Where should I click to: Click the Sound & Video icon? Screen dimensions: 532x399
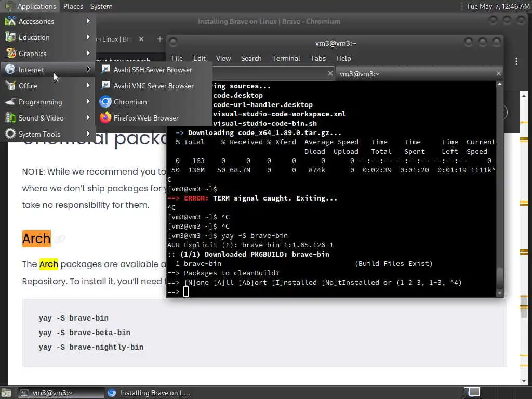(10, 118)
